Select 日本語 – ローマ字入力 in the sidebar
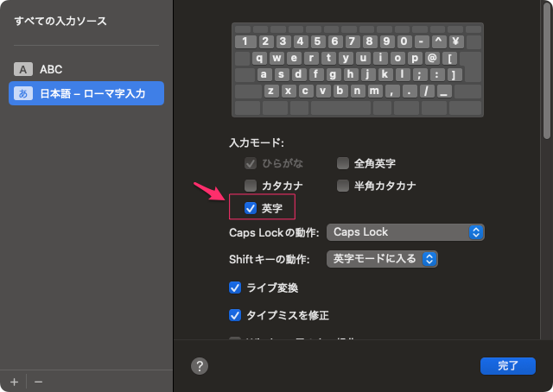This screenshot has width=553, height=392. pyautogui.click(x=93, y=93)
